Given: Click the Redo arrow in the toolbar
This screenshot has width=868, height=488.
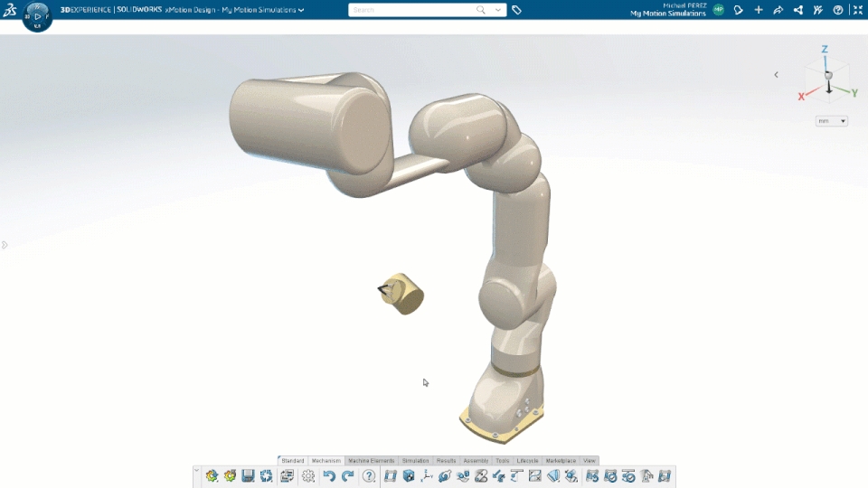Looking at the screenshot, I should point(347,476).
